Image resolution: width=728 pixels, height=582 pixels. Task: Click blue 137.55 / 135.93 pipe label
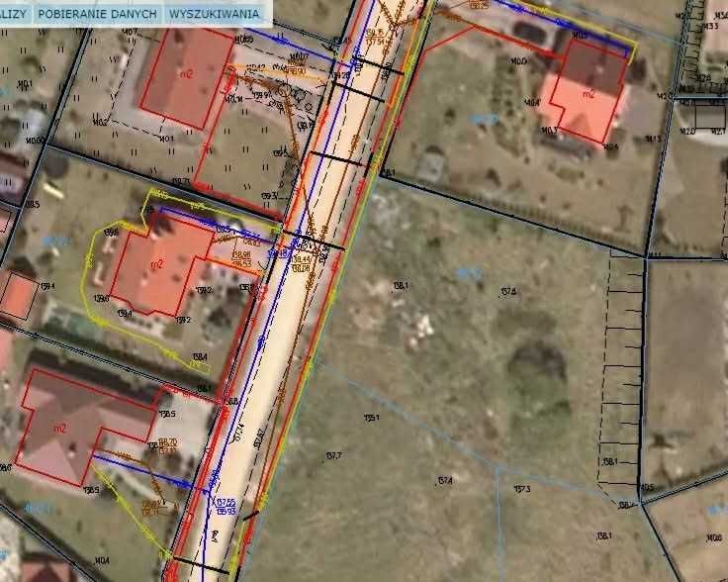227,507
